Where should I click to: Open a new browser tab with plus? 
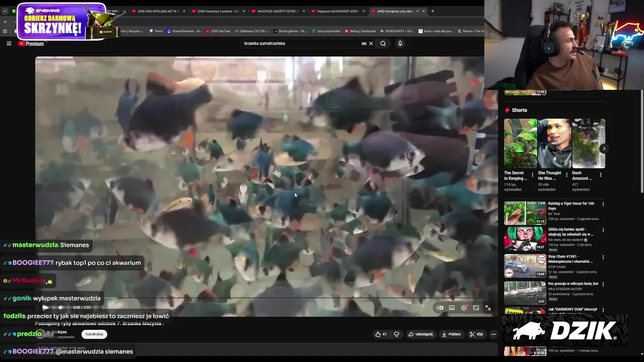coord(432,11)
